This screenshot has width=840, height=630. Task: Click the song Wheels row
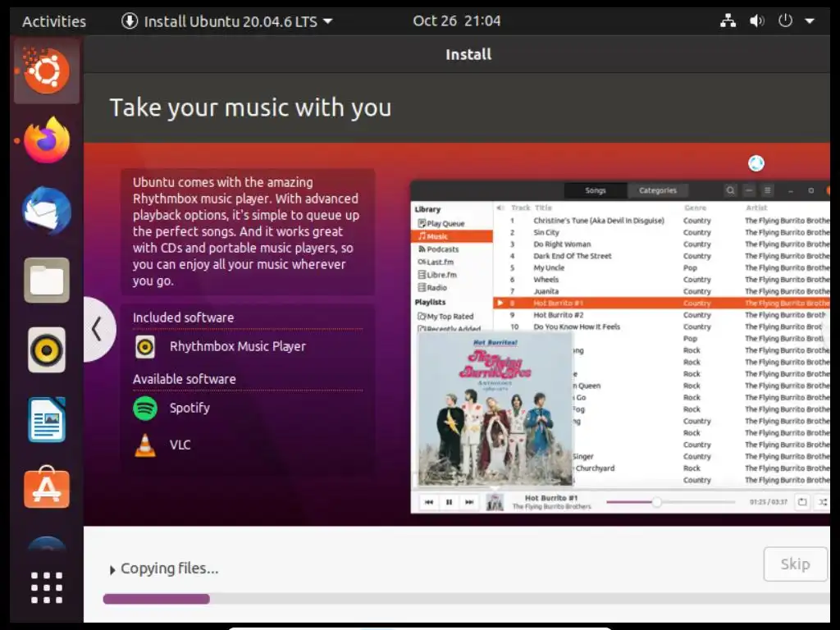[x=662, y=279]
